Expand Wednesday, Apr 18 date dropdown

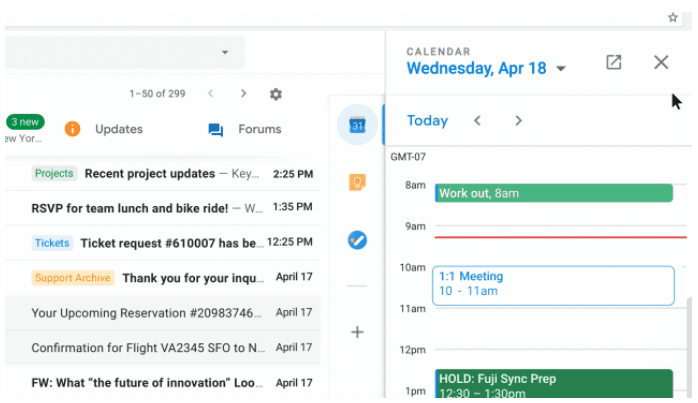pyautogui.click(x=561, y=69)
